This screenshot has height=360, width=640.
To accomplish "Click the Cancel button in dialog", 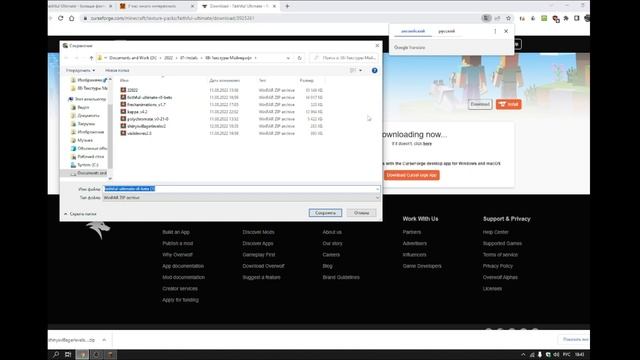I will point(361,213).
